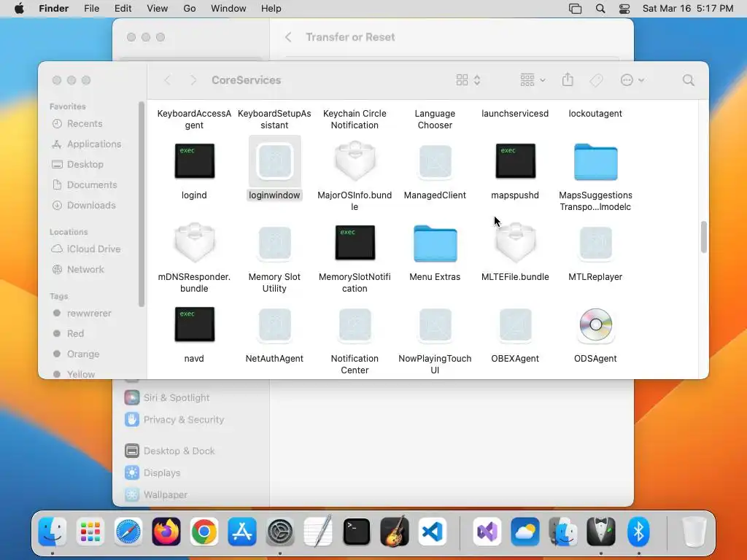Open Documents in Finder sidebar
This screenshot has height=560, width=747.
(91, 185)
